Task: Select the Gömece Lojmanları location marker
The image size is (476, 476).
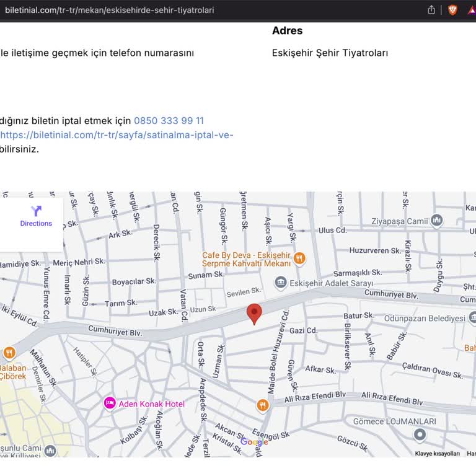Action: click(420, 434)
